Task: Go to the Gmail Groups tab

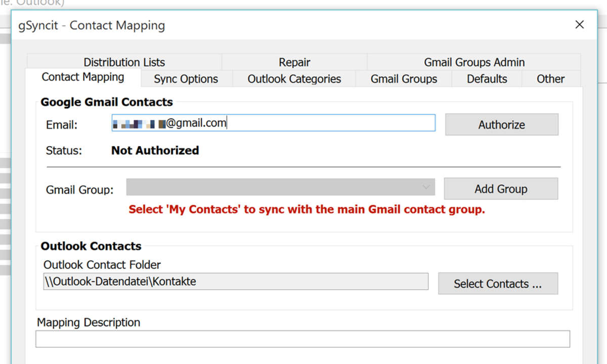Action: pos(404,79)
